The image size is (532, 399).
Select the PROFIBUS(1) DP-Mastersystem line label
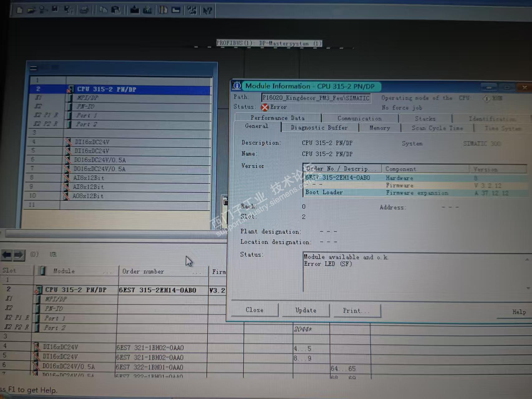point(269,43)
